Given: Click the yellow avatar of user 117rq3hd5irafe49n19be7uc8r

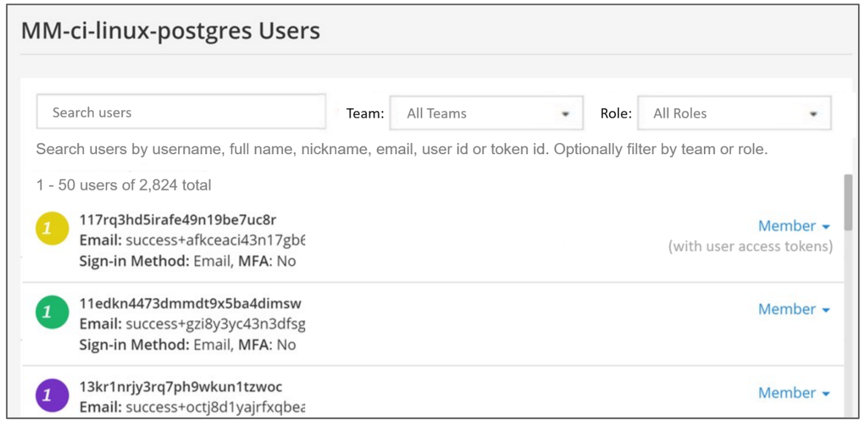Looking at the screenshot, I should 52,229.
